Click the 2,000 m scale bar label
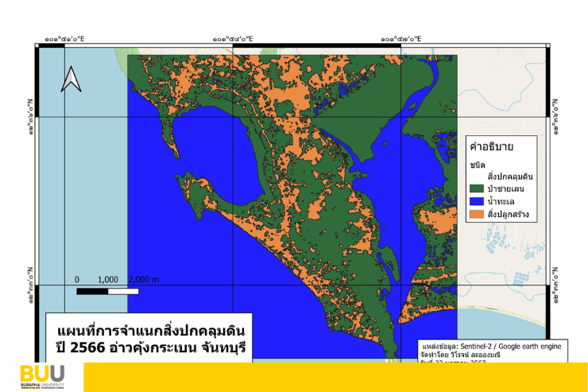Screen dimensions: 588x392 pos(143,280)
